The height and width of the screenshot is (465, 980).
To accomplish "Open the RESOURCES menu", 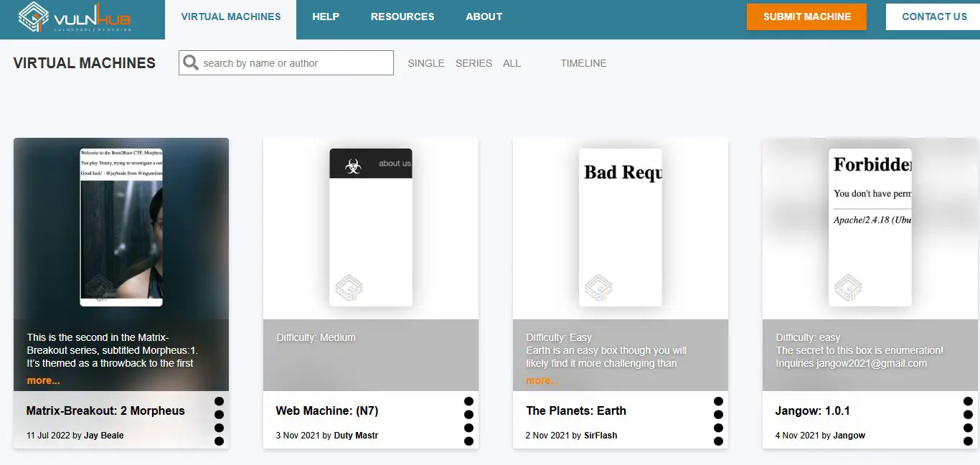I will (x=402, y=17).
